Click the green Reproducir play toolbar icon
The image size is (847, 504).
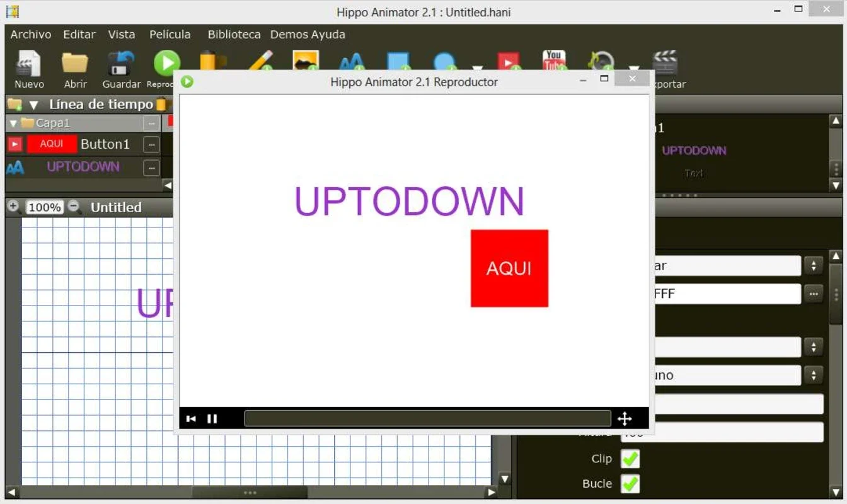coord(167,63)
